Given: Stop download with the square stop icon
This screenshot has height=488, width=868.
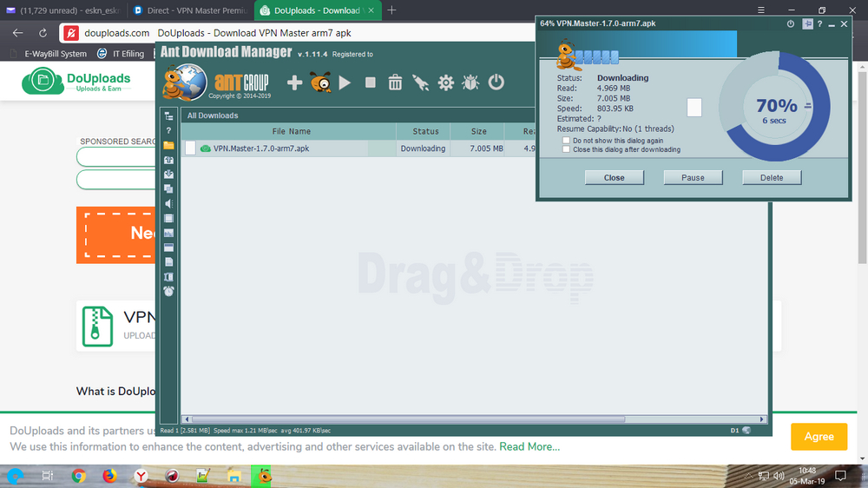Looking at the screenshot, I should click(371, 82).
